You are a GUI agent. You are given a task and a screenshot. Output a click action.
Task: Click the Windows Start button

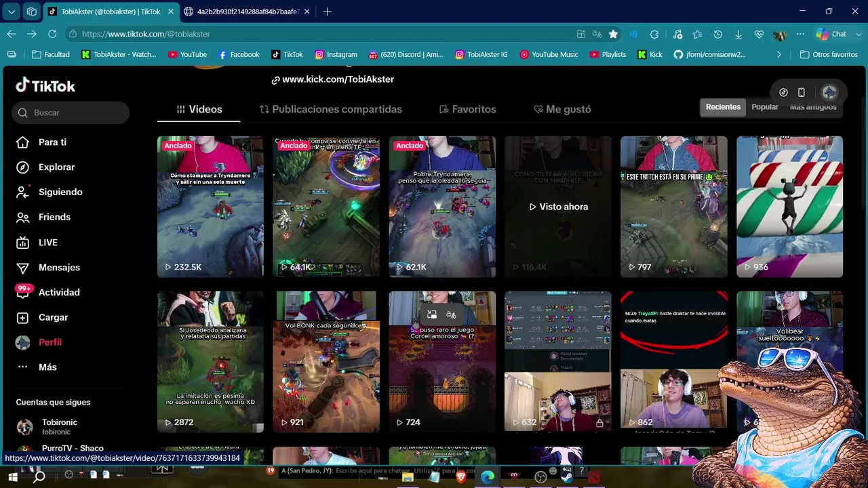pos(12,477)
